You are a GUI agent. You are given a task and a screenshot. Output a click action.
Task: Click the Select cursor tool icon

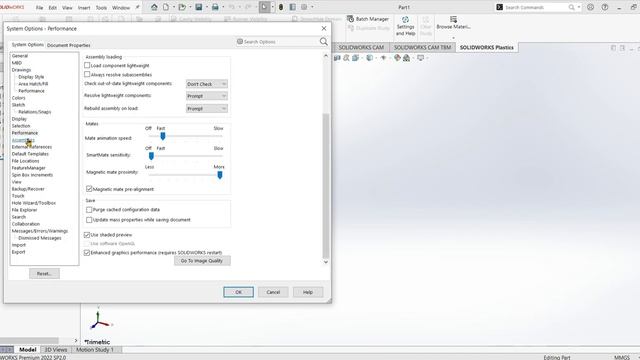tap(264, 7)
